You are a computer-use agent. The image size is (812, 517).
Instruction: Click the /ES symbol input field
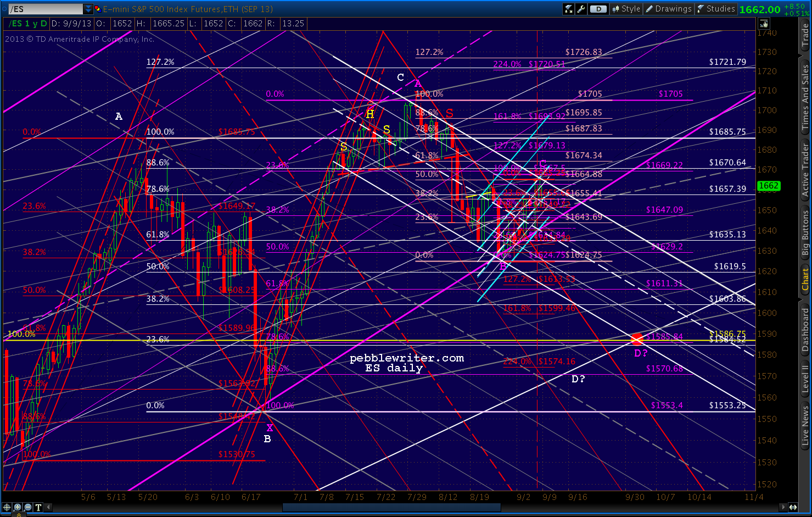click(46, 9)
